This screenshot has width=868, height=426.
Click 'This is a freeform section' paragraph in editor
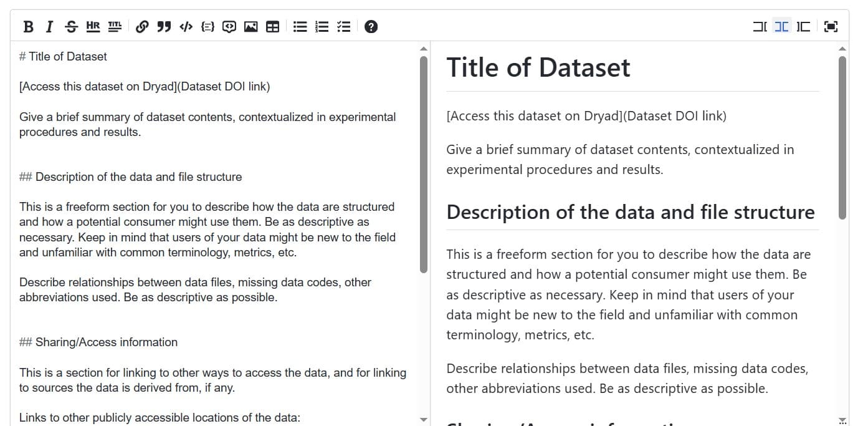point(207,230)
